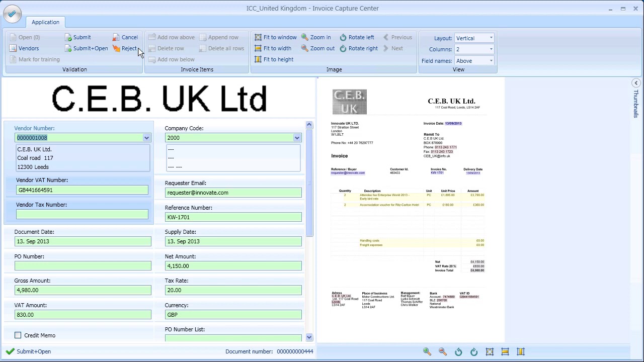Click the vendor address 'Coal road 117' text
This screenshot has width=644, height=362.
pyautogui.click(x=35, y=158)
